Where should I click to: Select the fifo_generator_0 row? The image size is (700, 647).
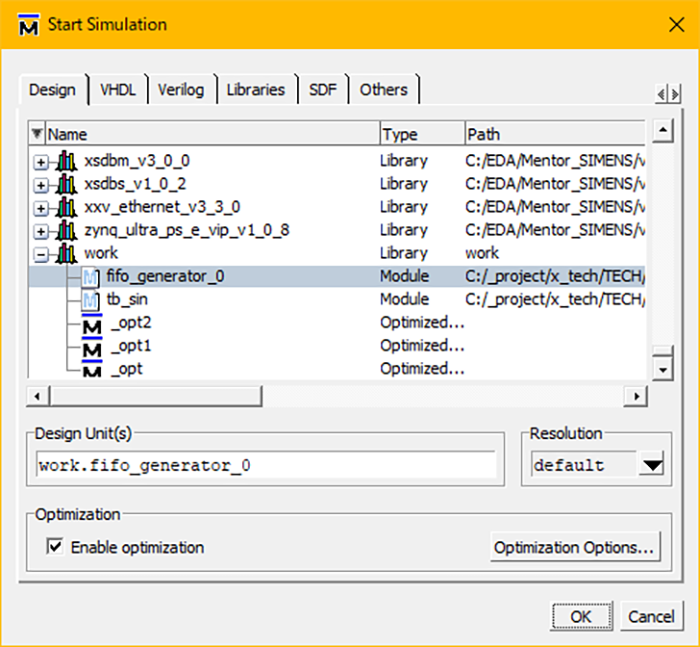(x=337, y=276)
